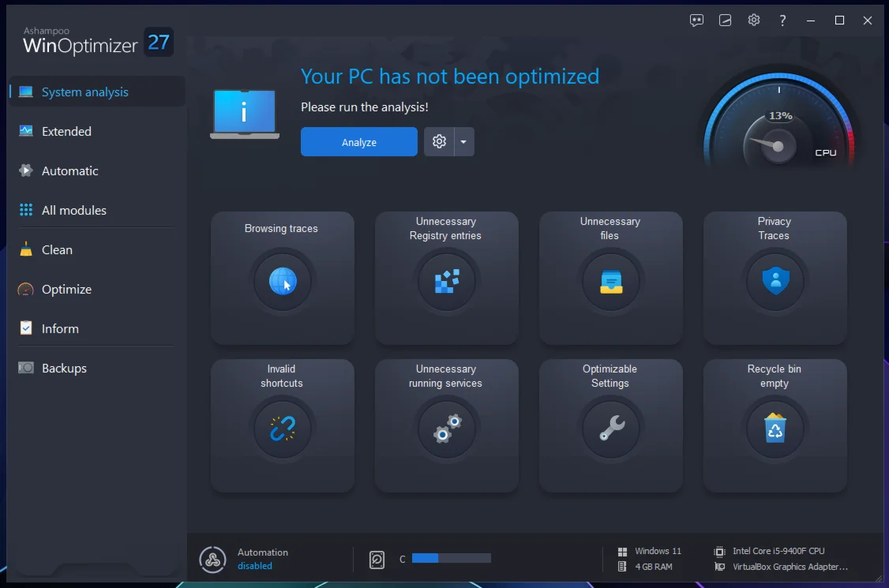Open the Automatic section
The image size is (889, 588).
point(97,170)
